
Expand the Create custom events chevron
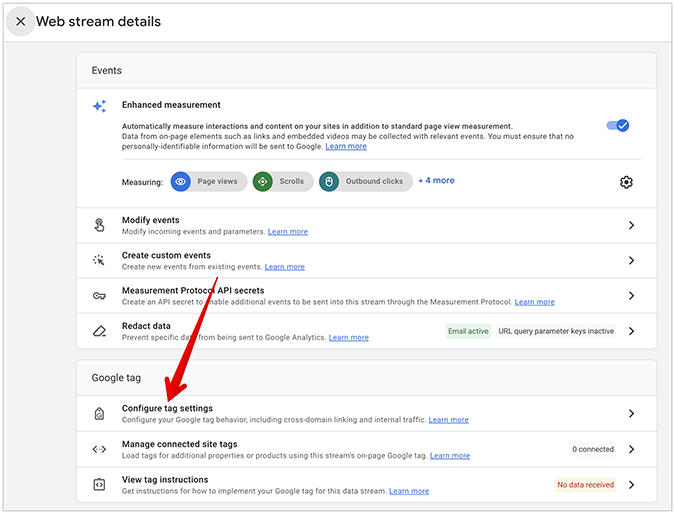pos(631,260)
